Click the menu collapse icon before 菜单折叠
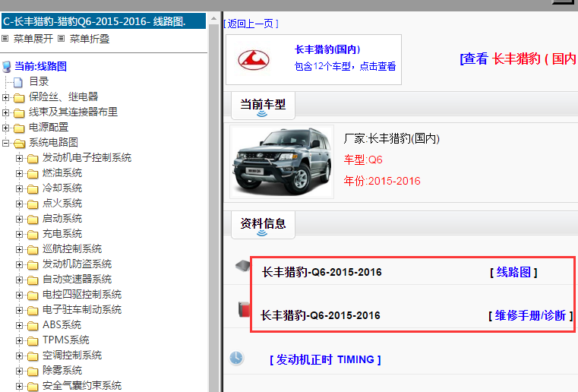Screen dimensions: 578x392 pyautogui.click(x=62, y=38)
